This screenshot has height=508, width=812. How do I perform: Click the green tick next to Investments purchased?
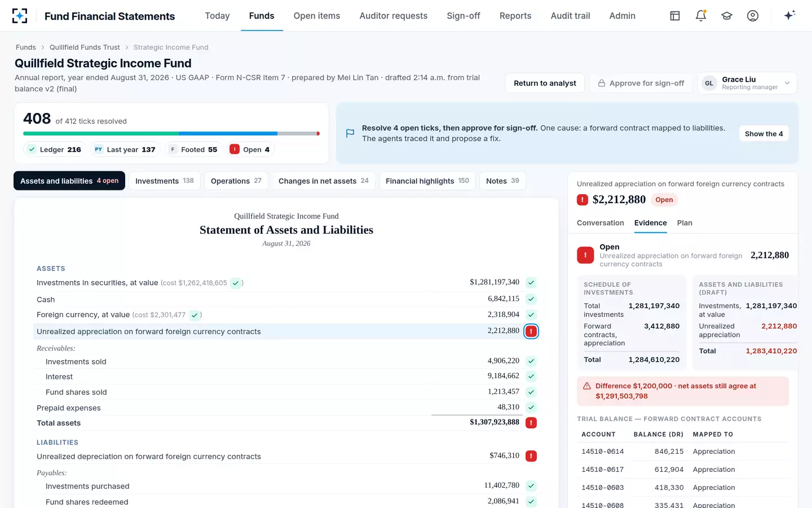tap(531, 485)
